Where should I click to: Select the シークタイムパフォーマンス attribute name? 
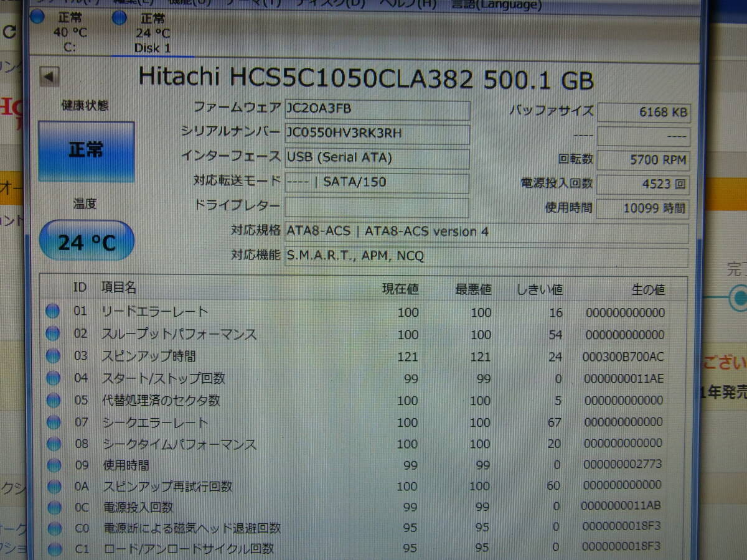click(180, 444)
